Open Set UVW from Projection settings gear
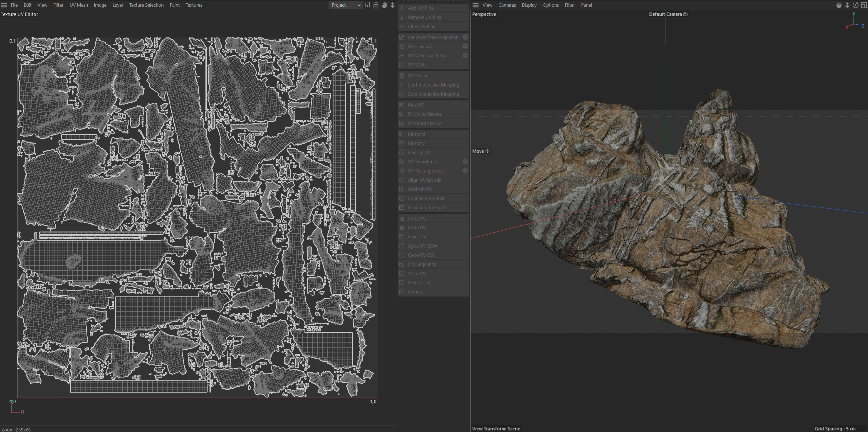The width and height of the screenshot is (868, 432). 465,37
